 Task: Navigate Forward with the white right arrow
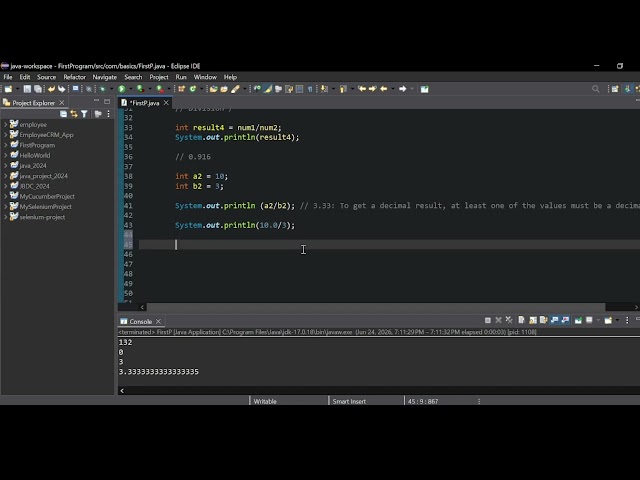pyautogui.click(x=402, y=89)
